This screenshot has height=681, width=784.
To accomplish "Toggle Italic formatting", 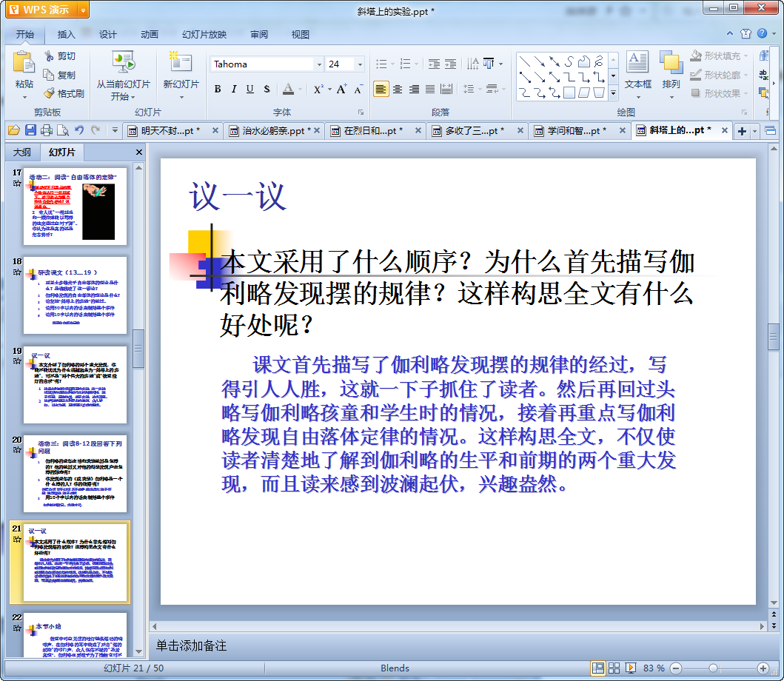I will click(233, 89).
